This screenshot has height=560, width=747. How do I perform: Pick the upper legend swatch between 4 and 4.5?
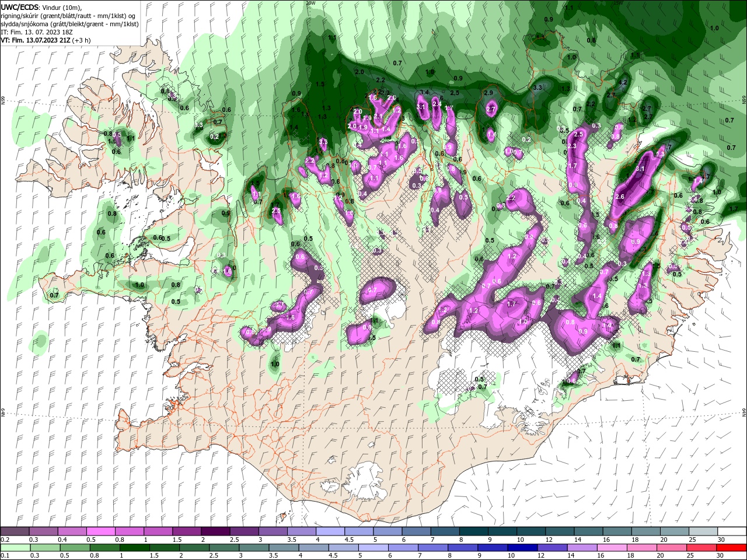pyautogui.click(x=330, y=531)
